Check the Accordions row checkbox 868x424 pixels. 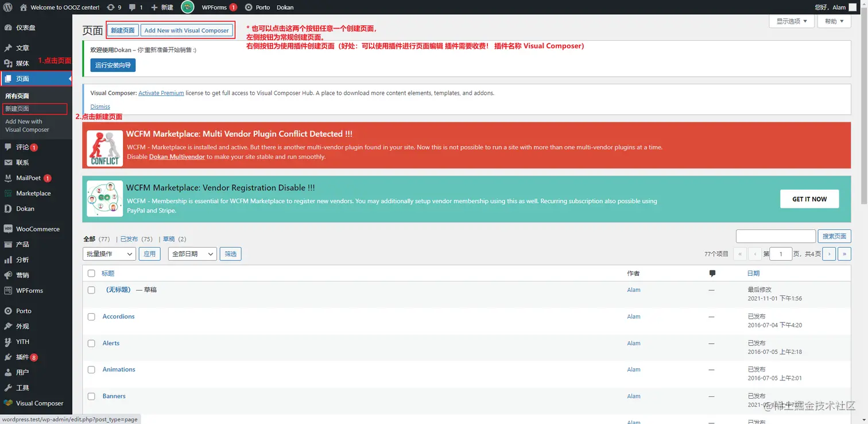click(91, 317)
